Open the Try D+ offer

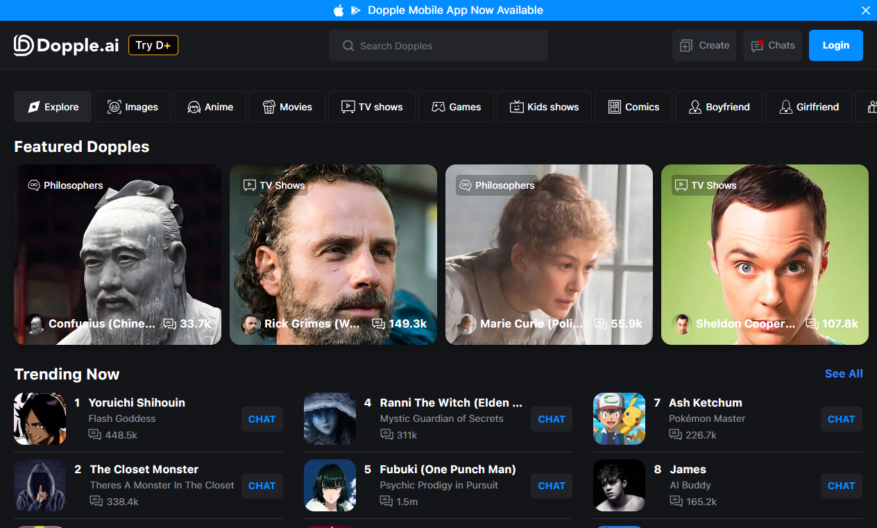click(153, 45)
